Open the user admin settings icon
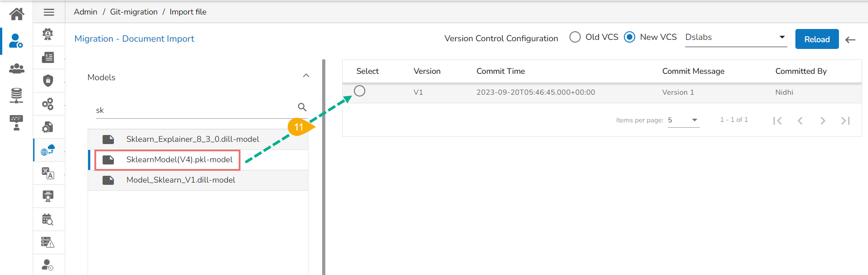Image resolution: width=868 pixels, height=275 pixels. tap(16, 41)
